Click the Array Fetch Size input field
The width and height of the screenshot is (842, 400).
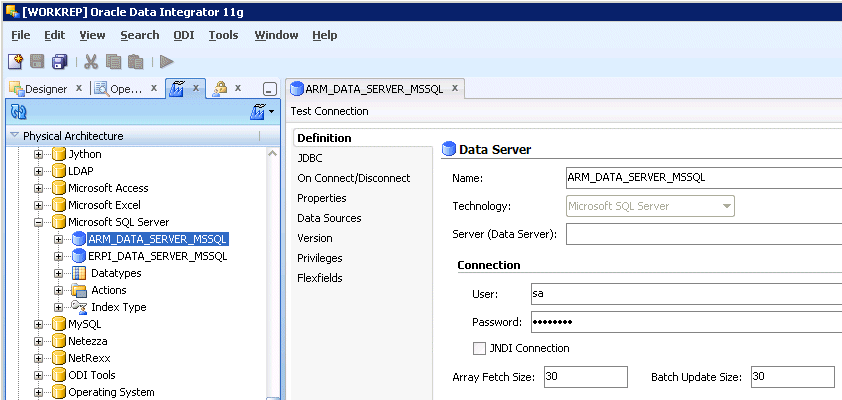(x=584, y=377)
